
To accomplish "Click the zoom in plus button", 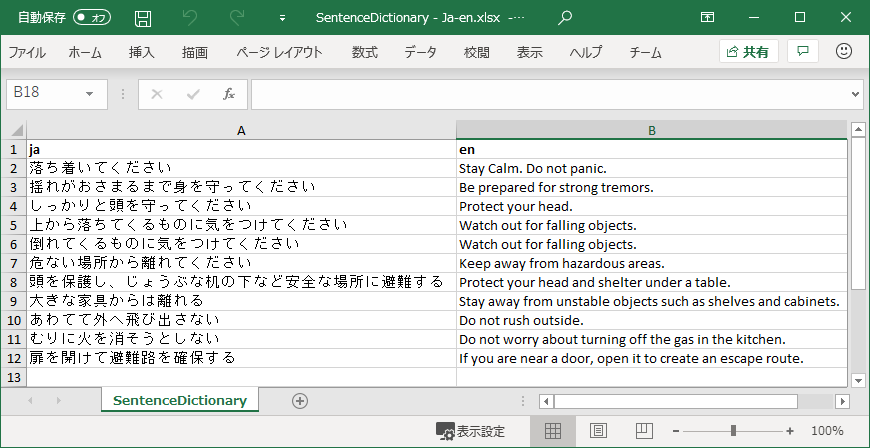I will (790, 431).
